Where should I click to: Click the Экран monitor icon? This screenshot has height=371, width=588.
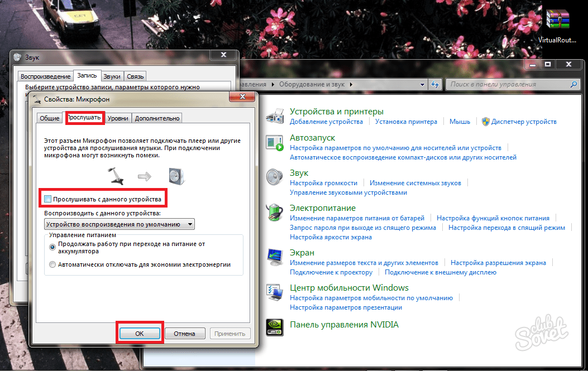[x=275, y=257]
